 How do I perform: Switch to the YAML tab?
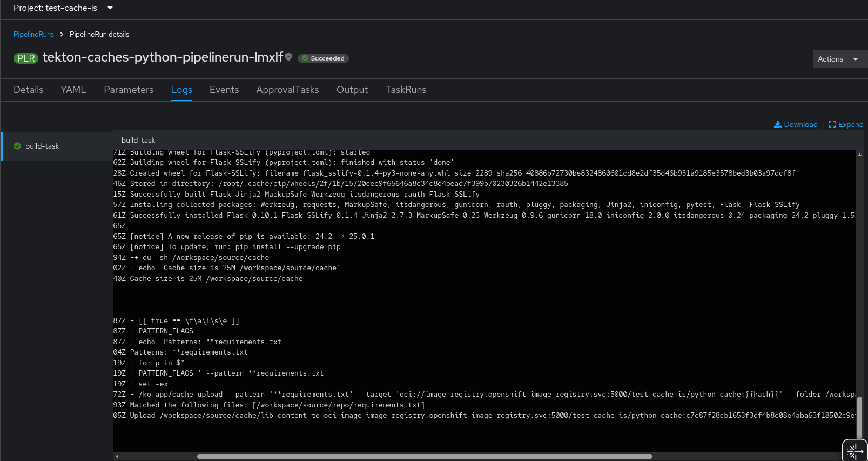tap(73, 90)
